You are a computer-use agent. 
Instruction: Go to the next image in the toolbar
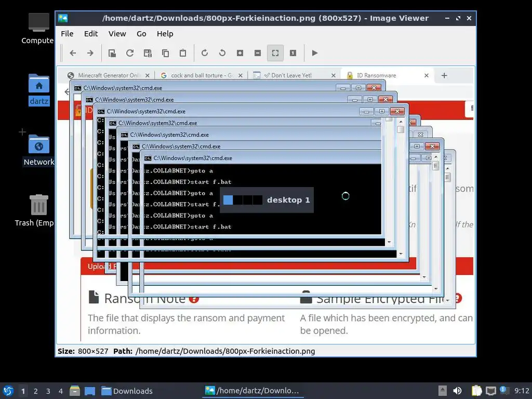tap(90, 53)
